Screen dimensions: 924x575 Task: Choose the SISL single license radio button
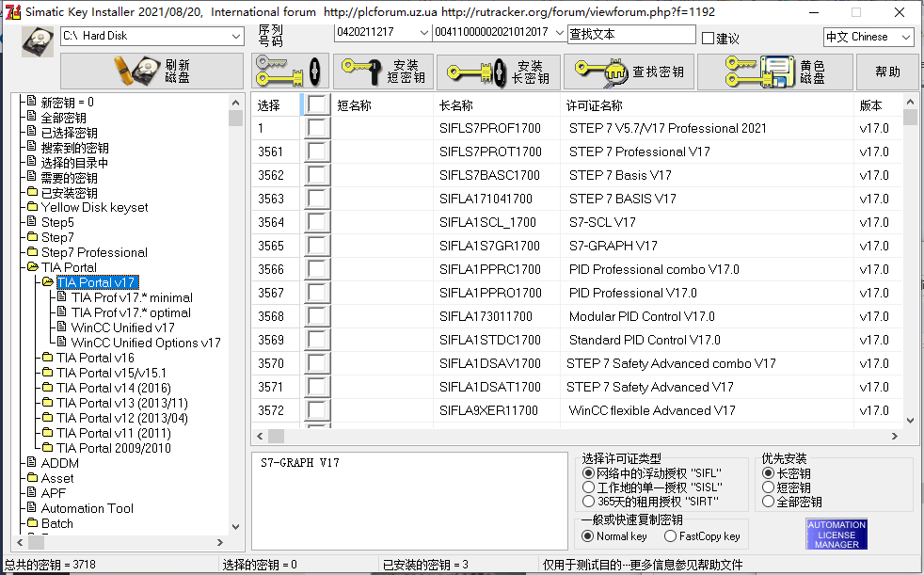pos(589,487)
